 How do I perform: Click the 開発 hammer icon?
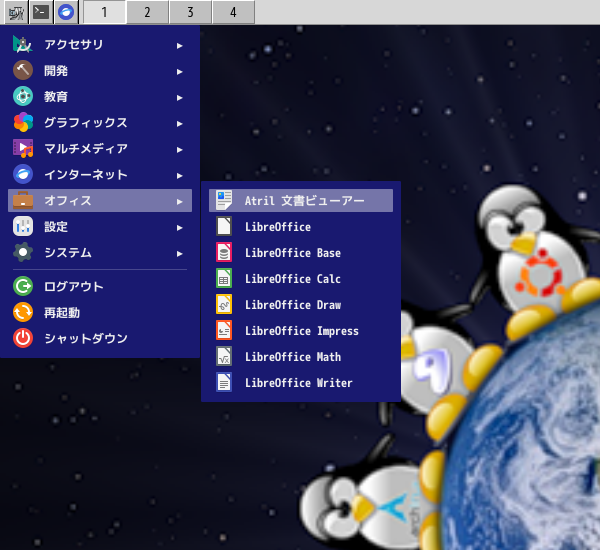[23, 70]
